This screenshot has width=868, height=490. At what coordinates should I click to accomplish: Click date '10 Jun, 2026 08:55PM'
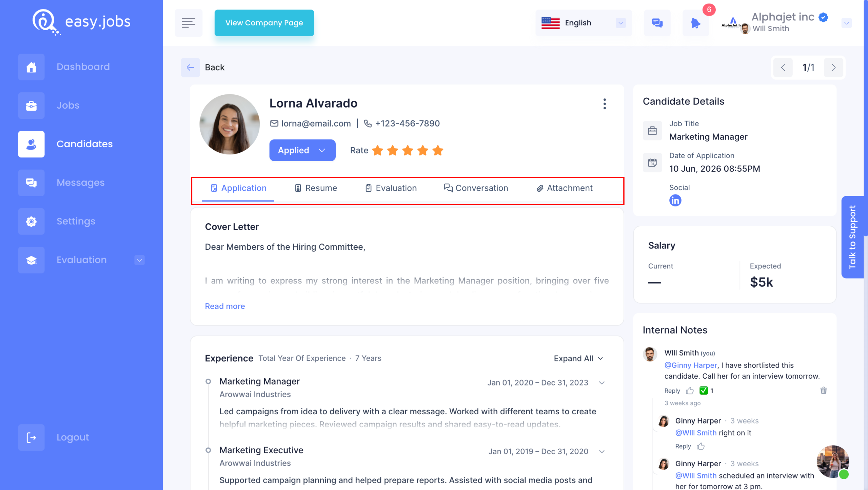[715, 169]
